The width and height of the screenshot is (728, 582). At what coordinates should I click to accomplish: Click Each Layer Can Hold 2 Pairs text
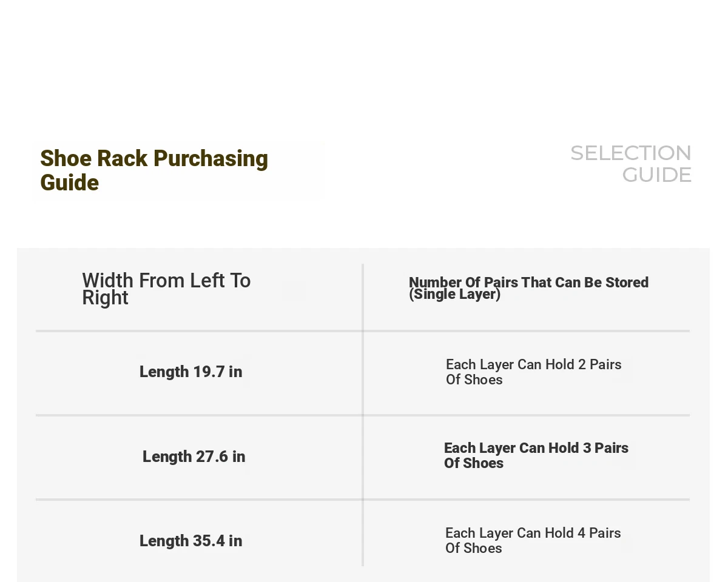tap(533, 364)
